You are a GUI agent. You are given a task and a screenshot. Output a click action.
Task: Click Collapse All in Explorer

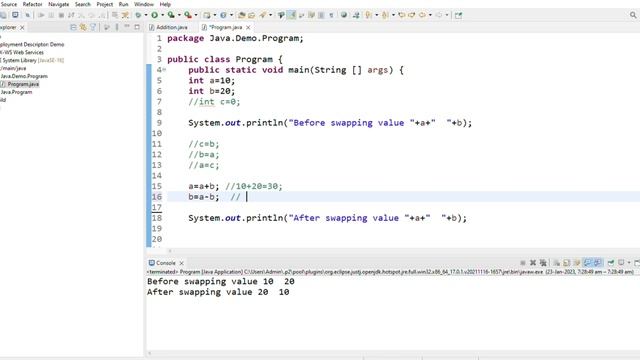(x=73, y=27)
